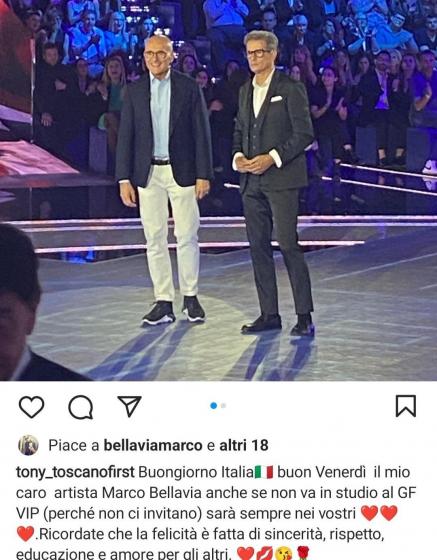This screenshot has height=560, width=437.
Task: Switch to second carousel photo dot
Action: pos(223,406)
